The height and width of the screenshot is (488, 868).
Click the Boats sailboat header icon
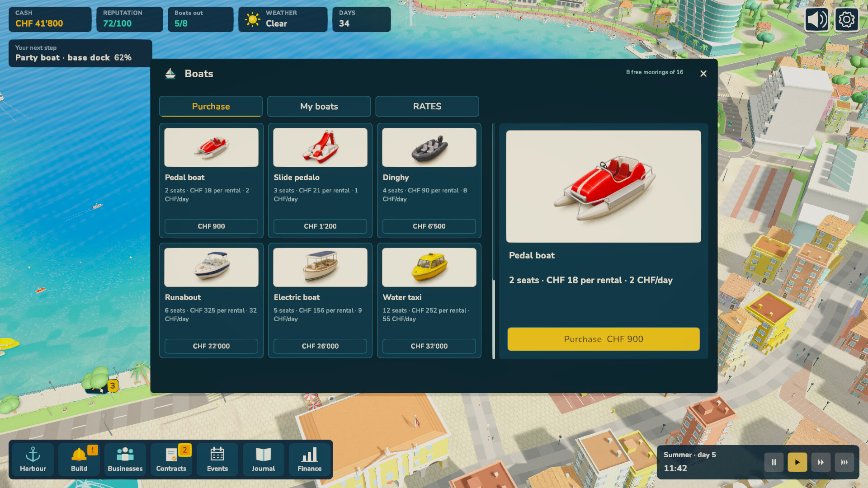pos(170,74)
